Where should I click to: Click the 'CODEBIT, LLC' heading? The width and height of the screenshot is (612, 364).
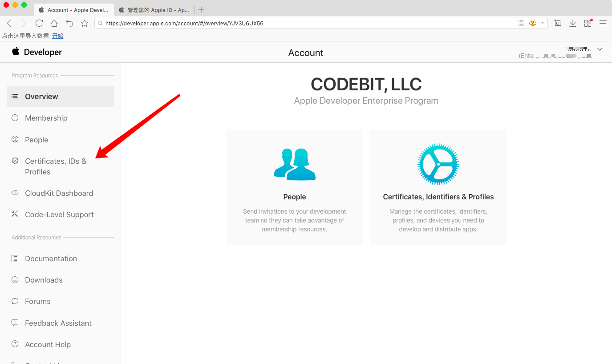coord(366,84)
